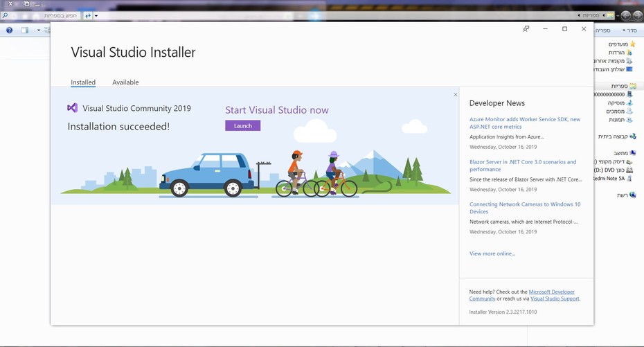
Task: Click the Explorer help question mark icon
Action: pos(10,30)
